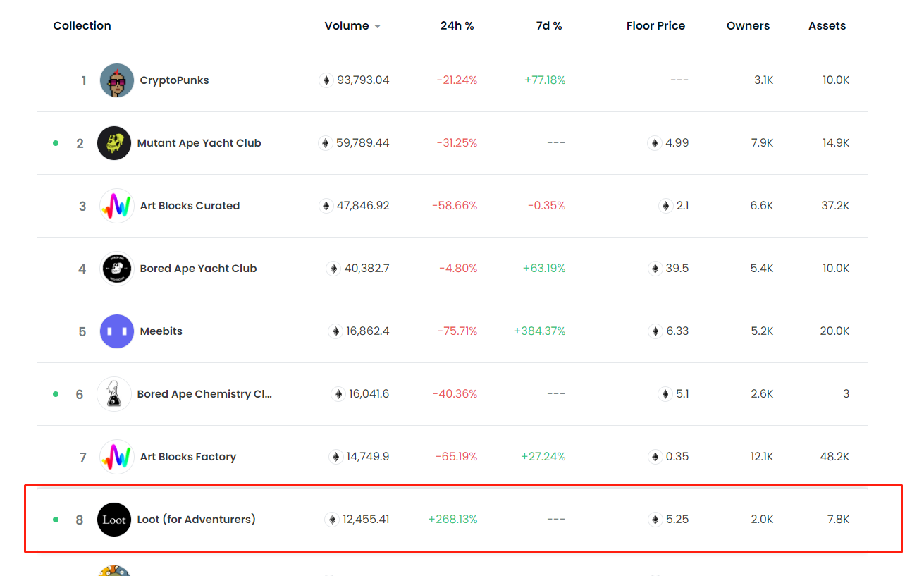Click the +384.37% Meebits 7d value

[539, 331]
